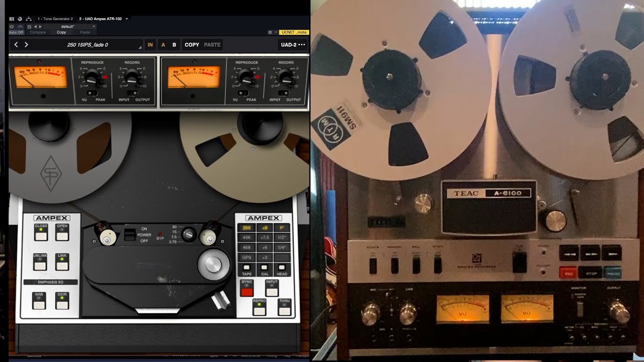This screenshot has width=644, height=362.
Task: Click the plugin COPY button
Action: click(192, 45)
